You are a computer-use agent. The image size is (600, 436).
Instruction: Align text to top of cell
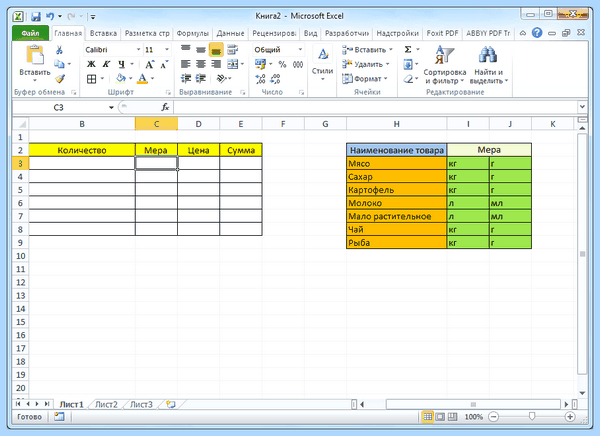point(186,49)
